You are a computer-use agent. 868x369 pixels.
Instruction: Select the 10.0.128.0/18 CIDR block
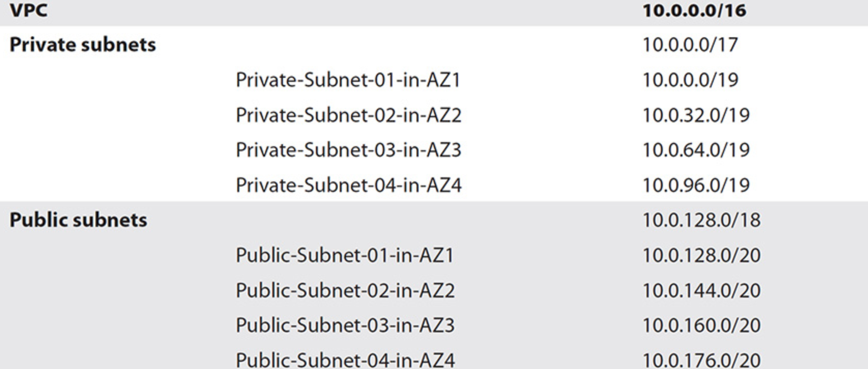click(x=701, y=220)
